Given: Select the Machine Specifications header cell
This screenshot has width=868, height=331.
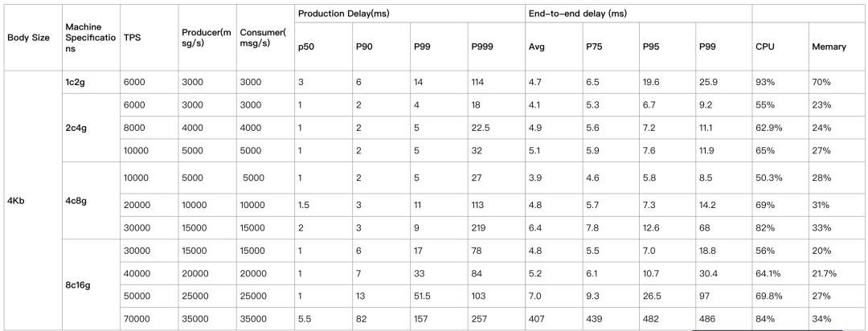Looking at the screenshot, I should point(91,38).
